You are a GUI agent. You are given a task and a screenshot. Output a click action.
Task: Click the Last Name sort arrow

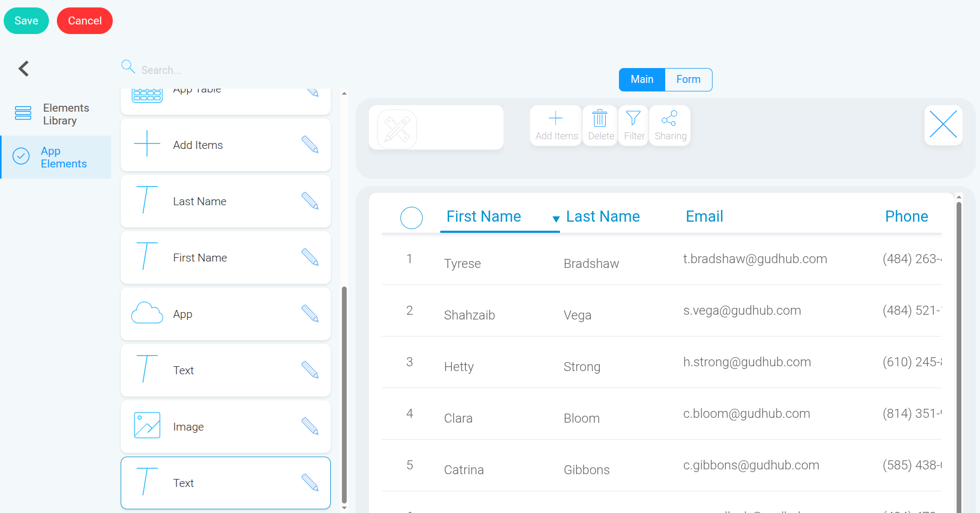tap(556, 219)
